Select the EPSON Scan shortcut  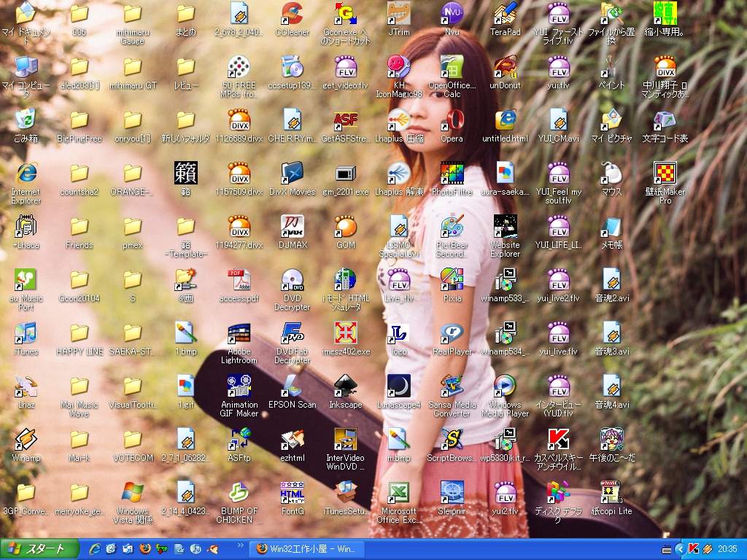292,386
